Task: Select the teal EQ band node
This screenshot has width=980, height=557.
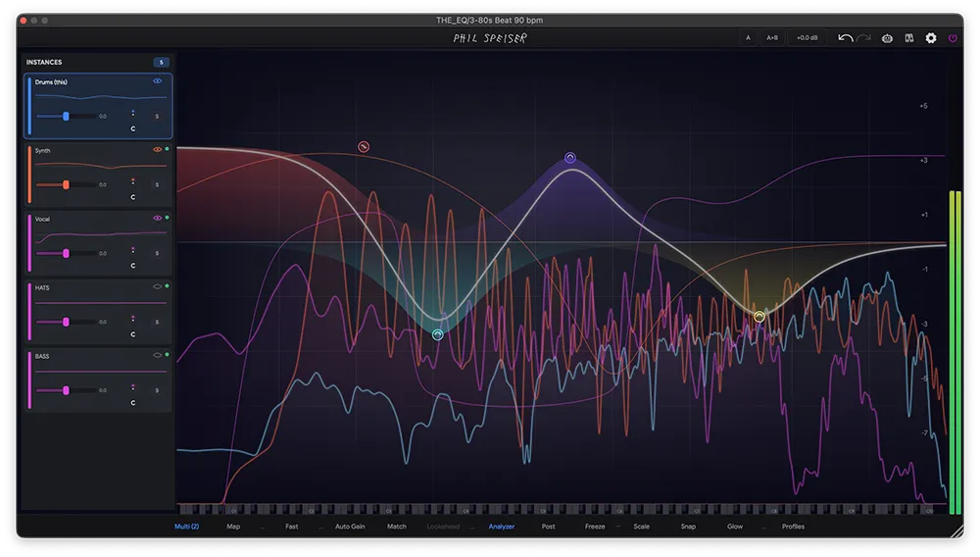Action: [x=438, y=334]
